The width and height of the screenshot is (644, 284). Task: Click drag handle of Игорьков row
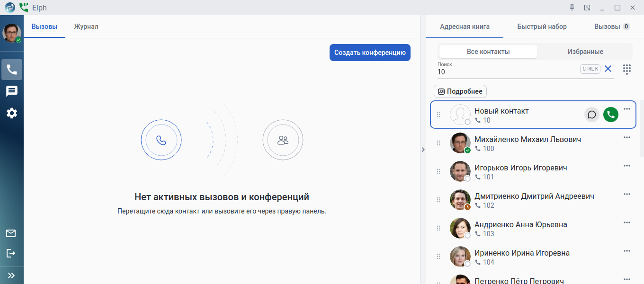[438, 171]
